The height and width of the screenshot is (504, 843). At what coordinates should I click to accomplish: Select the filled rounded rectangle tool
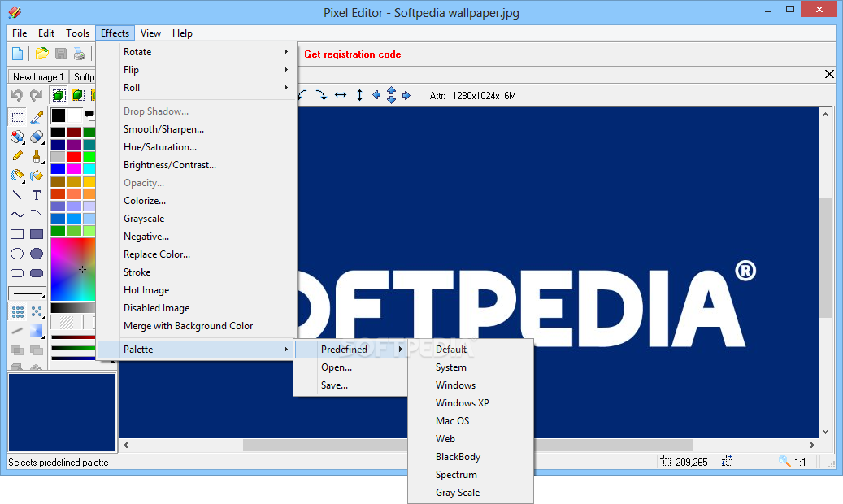pos(37,272)
